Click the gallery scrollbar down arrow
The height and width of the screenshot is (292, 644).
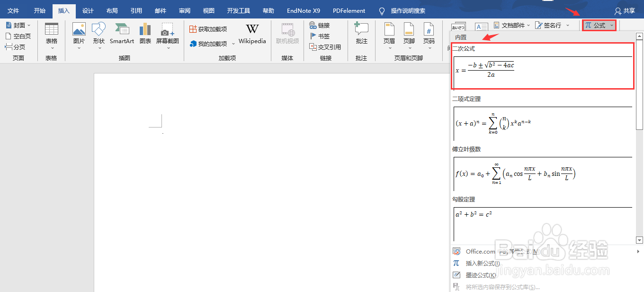pos(639,240)
